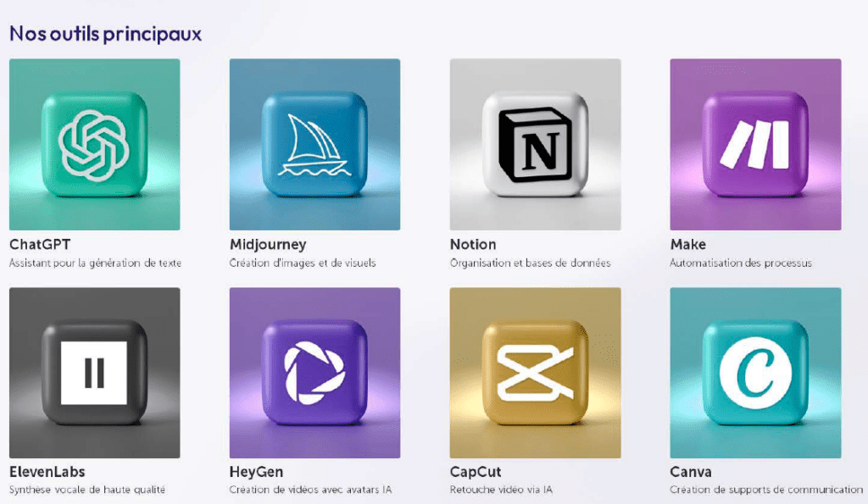This screenshot has height=504, width=868.
Task: Open the ChatGPT title link
Action: pyautogui.click(x=40, y=245)
